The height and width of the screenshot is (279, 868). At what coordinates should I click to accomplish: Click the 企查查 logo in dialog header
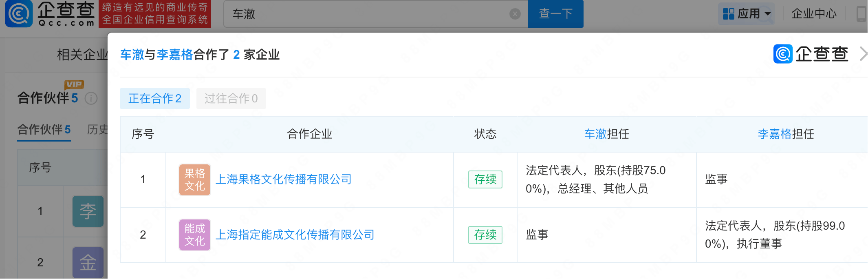point(811,54)
